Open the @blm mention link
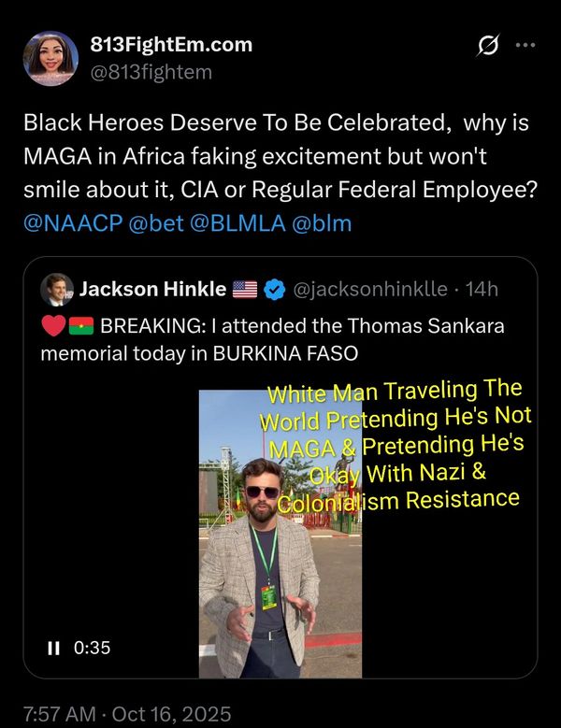 (322, 223)
